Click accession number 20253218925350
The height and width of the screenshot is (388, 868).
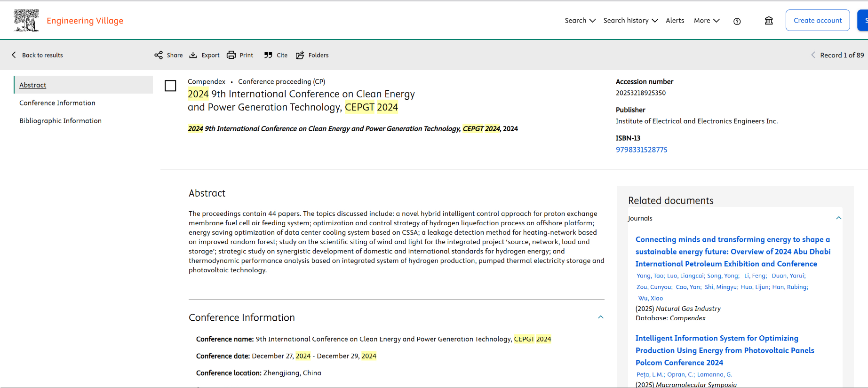point(641,93)
